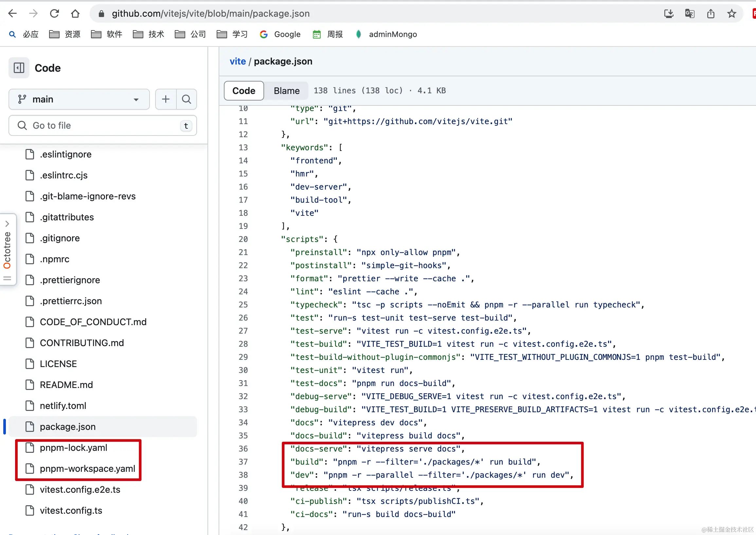This screenshot has height=535, width=756.
Task: Open the translate page icon
Action: point(690,13)
